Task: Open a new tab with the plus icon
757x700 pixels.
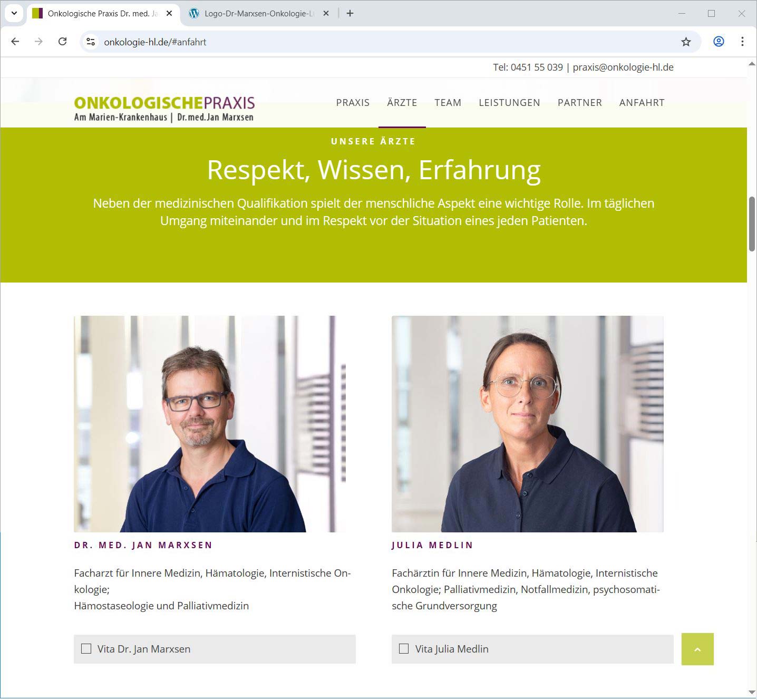Action: tap(350, 13)
